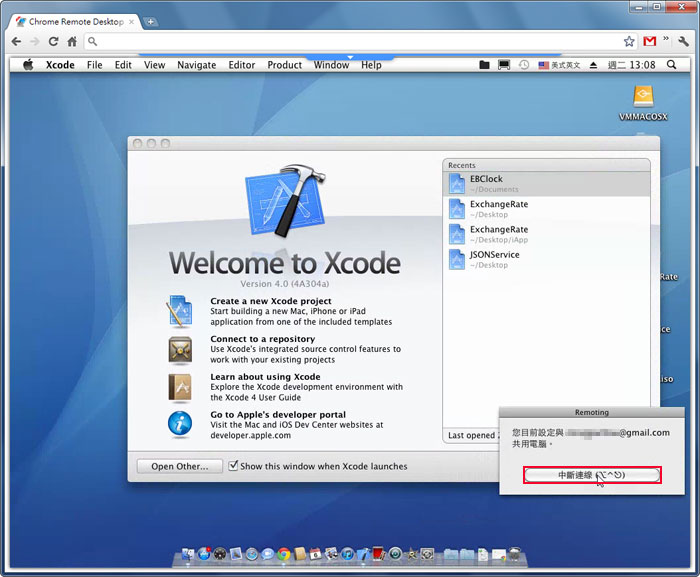
Task: Toggle Show this window when Xcode launches
Action: coord(233,465)
